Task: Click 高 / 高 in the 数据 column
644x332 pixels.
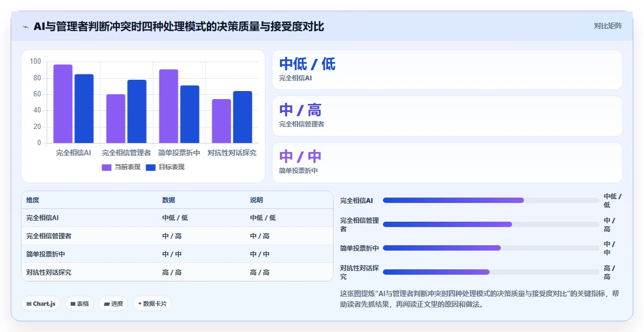Action: 172,273
